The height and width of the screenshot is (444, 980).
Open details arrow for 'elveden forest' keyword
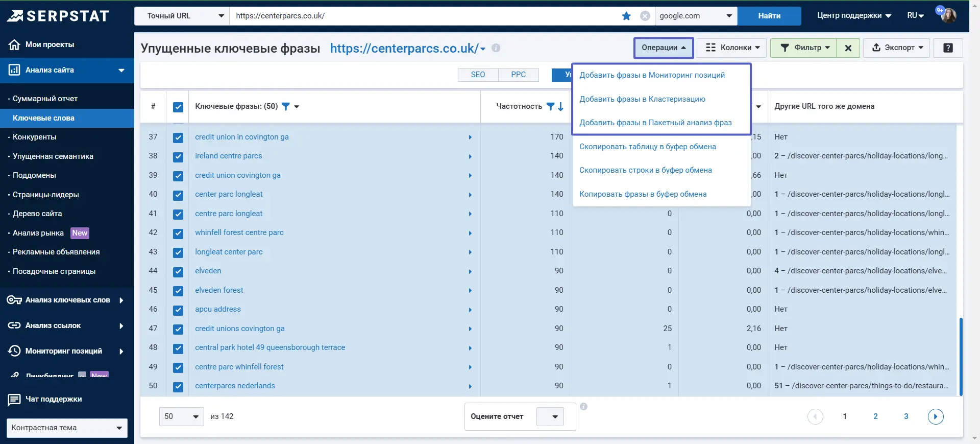point(470,291)
